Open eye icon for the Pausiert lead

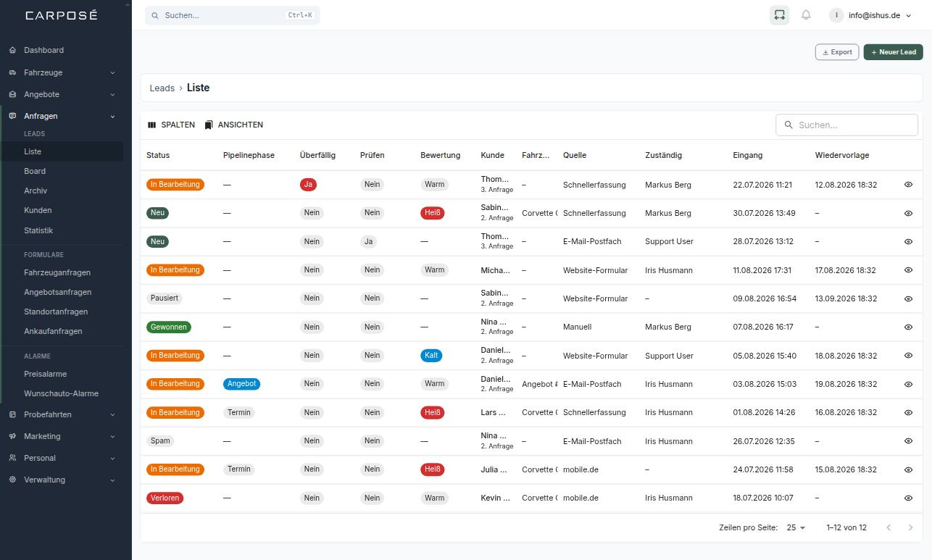click(x=908, y=298)
